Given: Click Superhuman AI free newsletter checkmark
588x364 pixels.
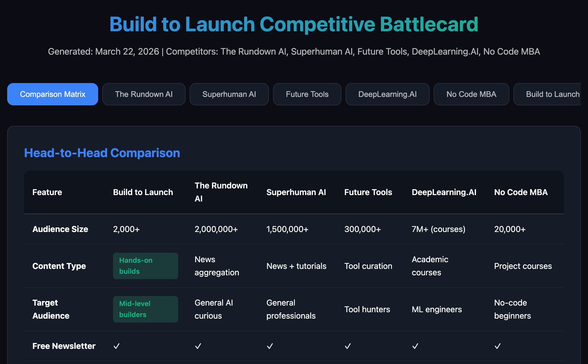Looking at the screenshot, I should click(x=270, y=346).
